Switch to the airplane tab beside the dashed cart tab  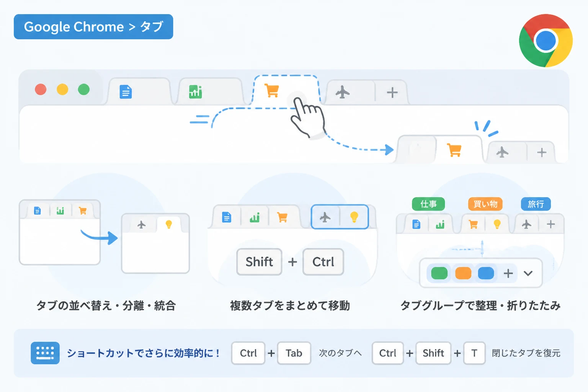350,92
